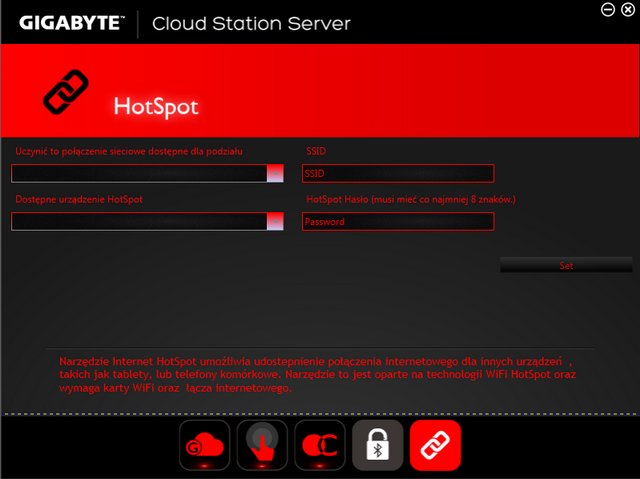
Task: Minimize the Cloud Station Server window
Action: click(x=608, y=9)
